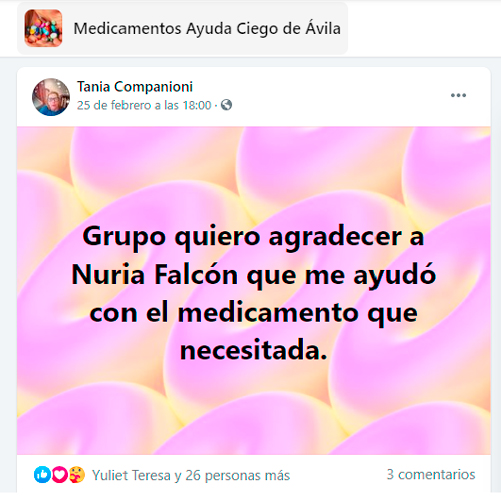
Task: Click the Like reaction icon
Action: pyautogui.click(x=42, y=475)
